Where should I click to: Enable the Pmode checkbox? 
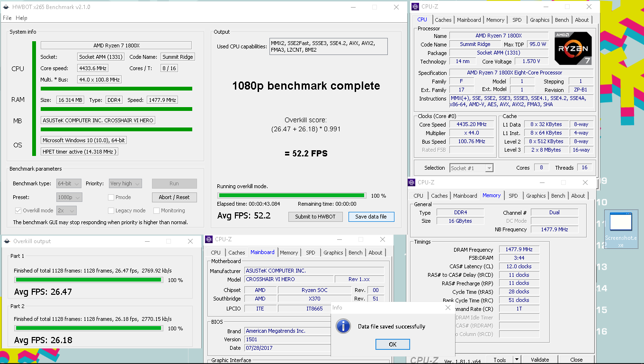(111, 197)
